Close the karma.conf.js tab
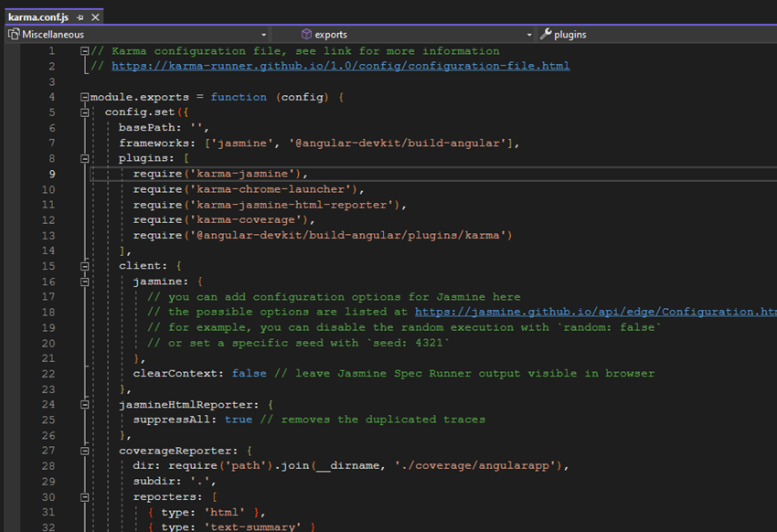Screen dimensions: 777x532 (x=94, y=17)
